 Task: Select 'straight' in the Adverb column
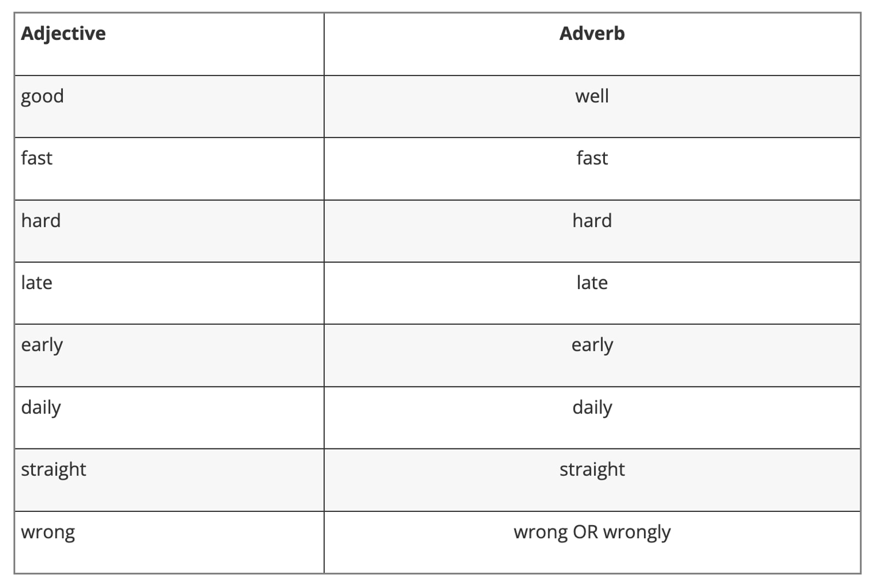point(592,470)
